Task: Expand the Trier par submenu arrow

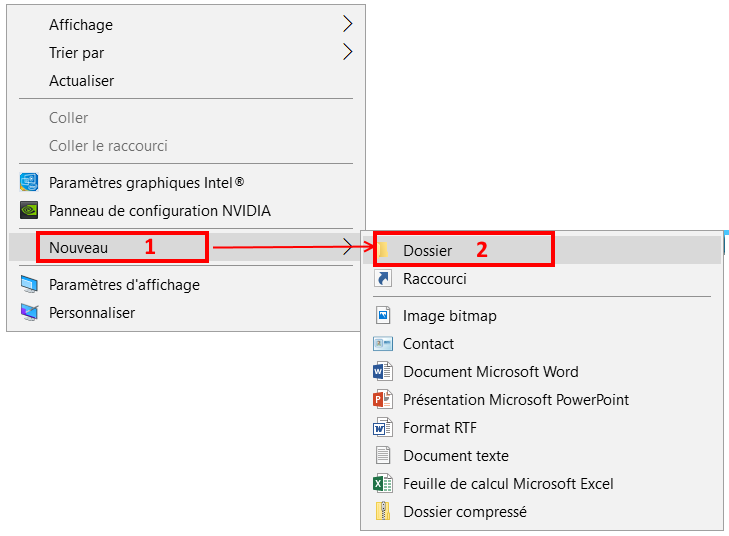Action: pos(347,52)
